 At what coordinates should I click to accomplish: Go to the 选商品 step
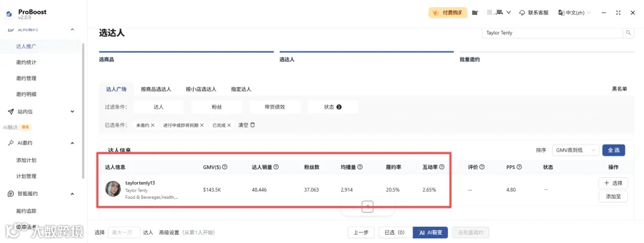coord(106,60)
